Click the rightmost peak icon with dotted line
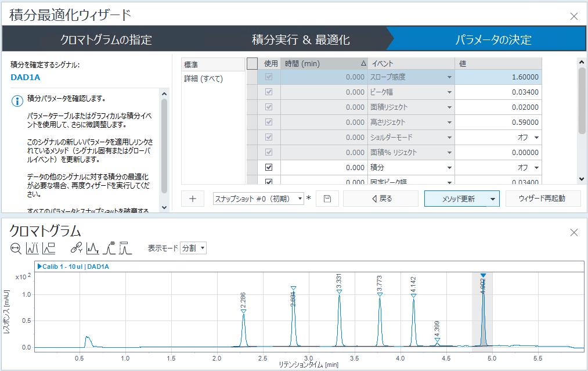This screenshot has height=371, width=588. click(x=125, y=248)
